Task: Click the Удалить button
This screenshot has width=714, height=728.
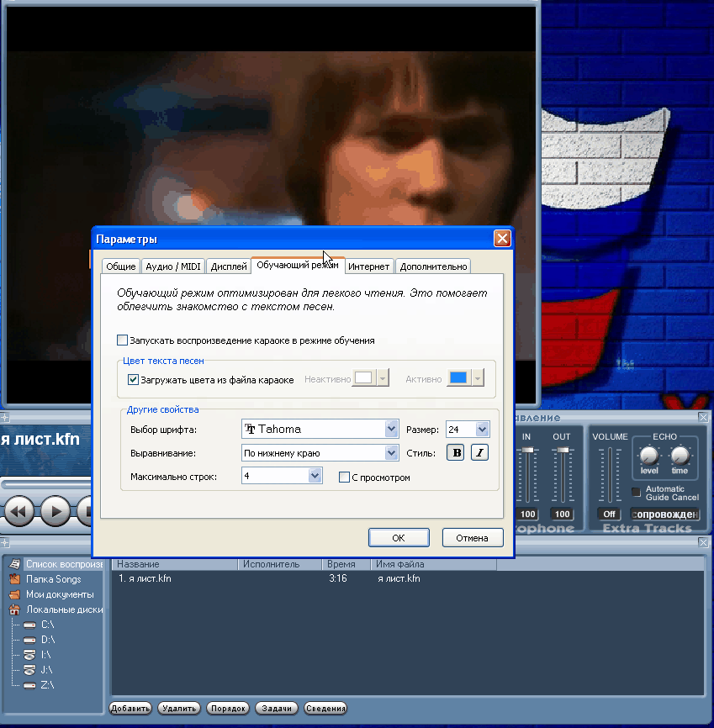Action: (x=179, y=708)
